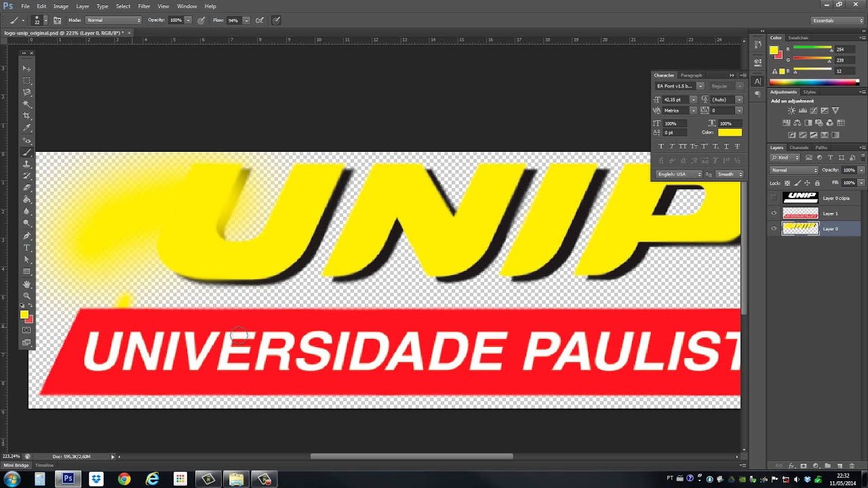Image resolution: width=868 pixels, height=488 pixels.
Task: Open the brush panel toggle in options bar
Action: click(58, 20)
